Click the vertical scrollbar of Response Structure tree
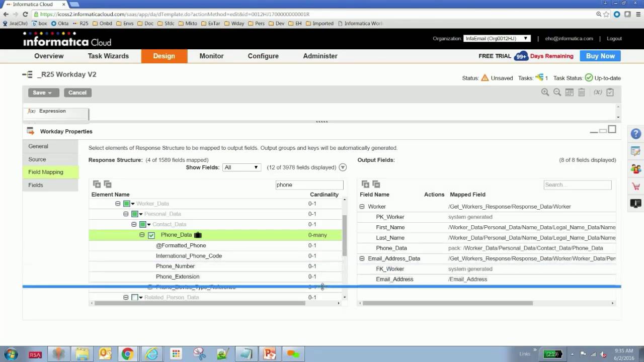Viewport: 644px width, 362px height. coord(345,235)
